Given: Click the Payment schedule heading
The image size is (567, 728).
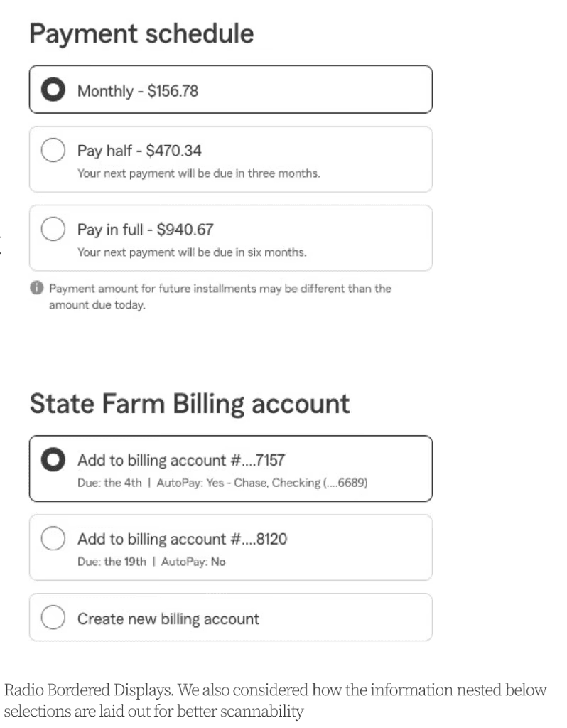Looking at the screenshot, I should tap(141, 33).
